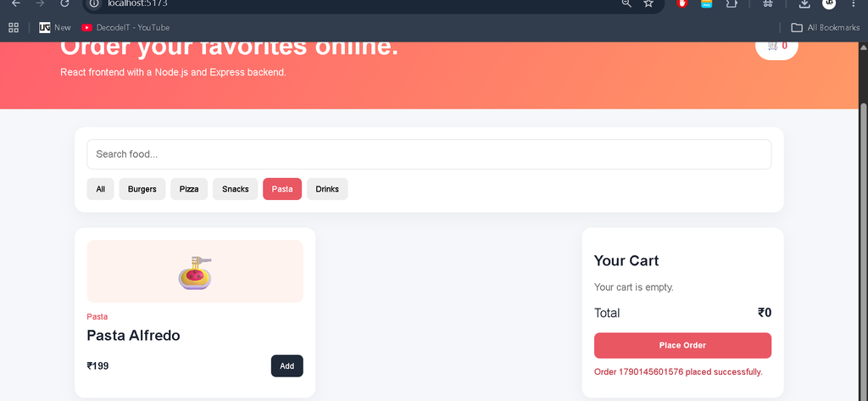Select the All category filter

click(x=100, y=189)
